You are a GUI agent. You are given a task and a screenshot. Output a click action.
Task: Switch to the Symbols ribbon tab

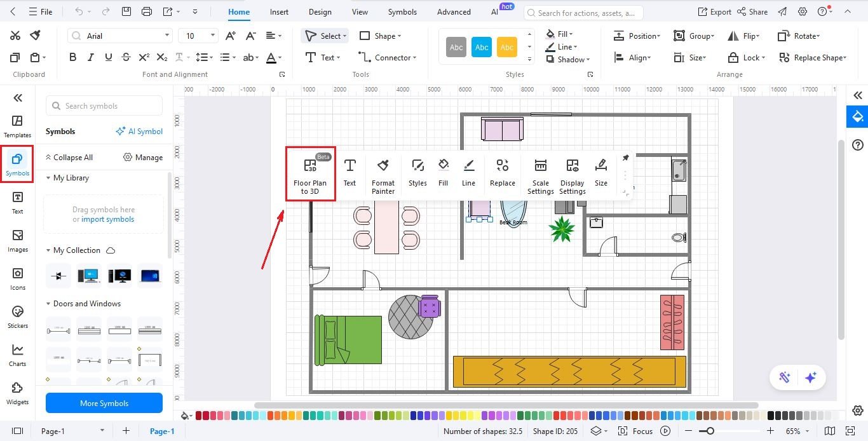tap(402, 11)
